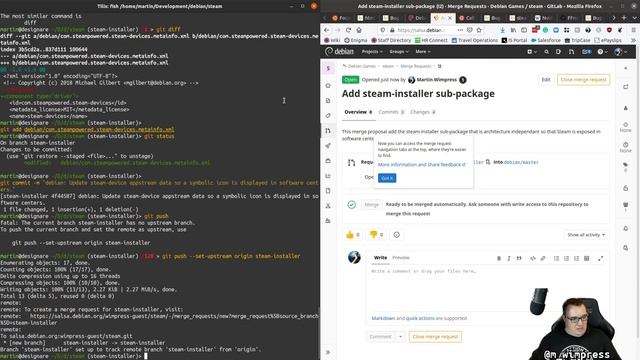
Task: Open CI/CD rocket icon in left sidebar
Action: (328, 146)
